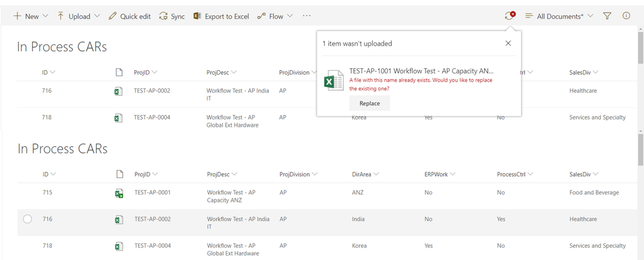This screenshot has width=644, height=260.
Task: Click Upload in the command bar
Action: pyautogui.click(x=79, y=16)
